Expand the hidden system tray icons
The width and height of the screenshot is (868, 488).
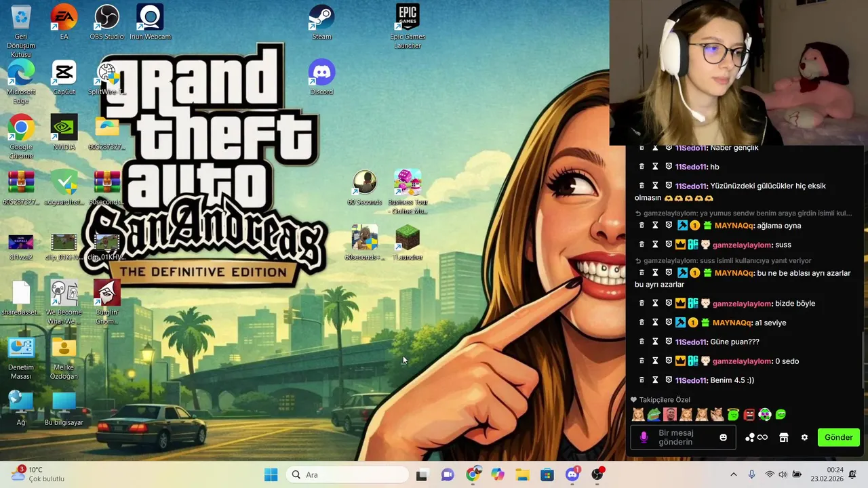pos(733,474)
